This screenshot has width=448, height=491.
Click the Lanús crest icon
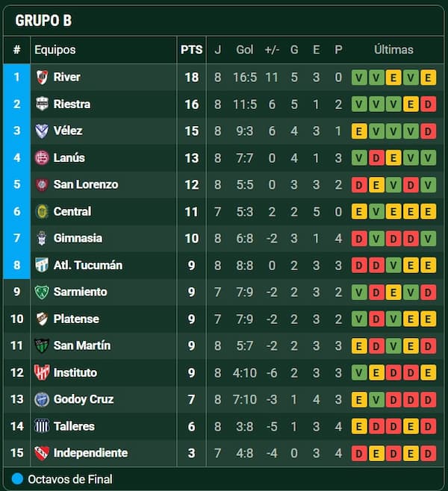pyautogui.click(x=42, y=157)
